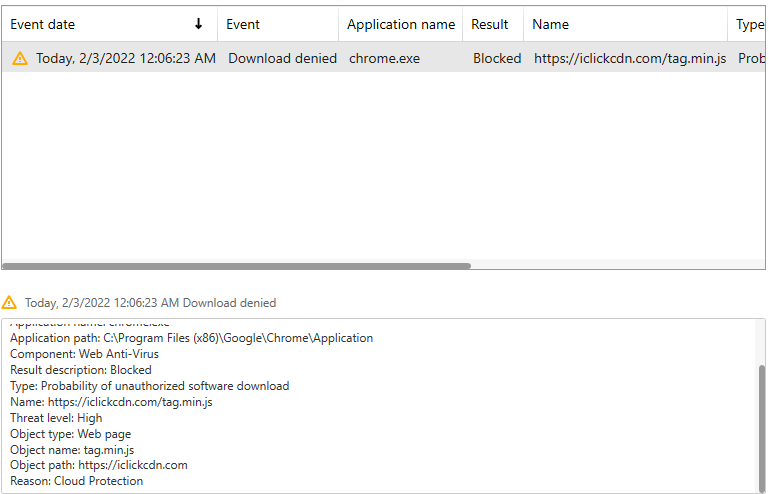Click the warning icon in the event row
Viewport: 769px width, 494px height.
[x=20, y=59]
